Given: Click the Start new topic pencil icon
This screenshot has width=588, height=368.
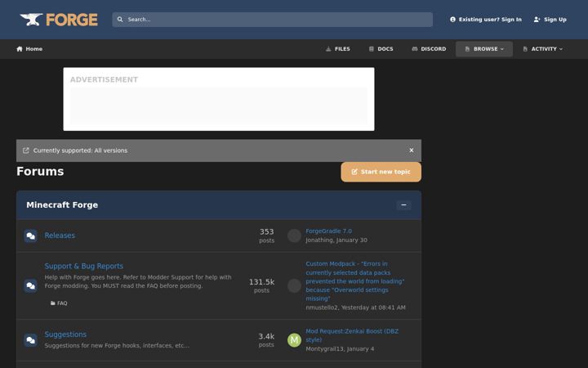Looking at the screenshot, I should 354,172.
